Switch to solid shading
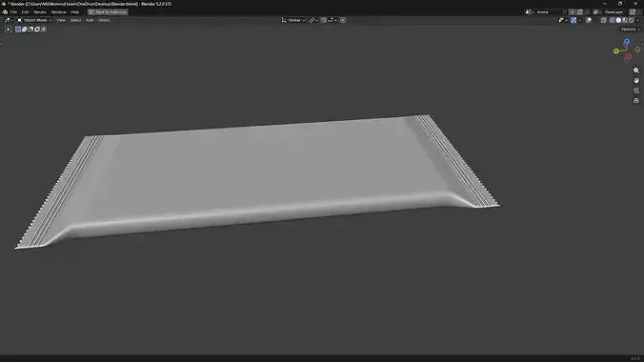 click(x=618, y=20)
